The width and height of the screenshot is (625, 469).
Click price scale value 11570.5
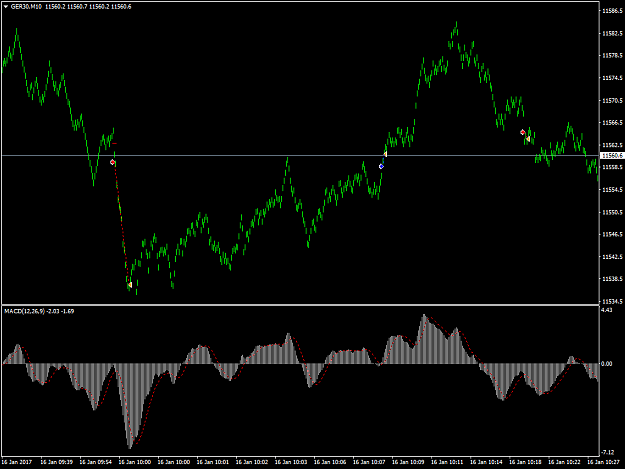pos(612,100)
